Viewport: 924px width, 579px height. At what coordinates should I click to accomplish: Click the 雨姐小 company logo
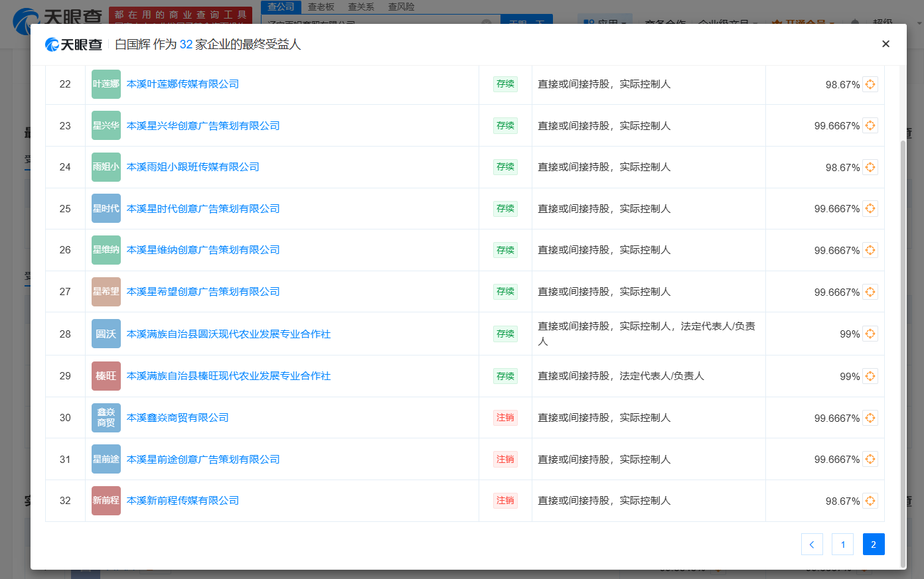[106, 167]
